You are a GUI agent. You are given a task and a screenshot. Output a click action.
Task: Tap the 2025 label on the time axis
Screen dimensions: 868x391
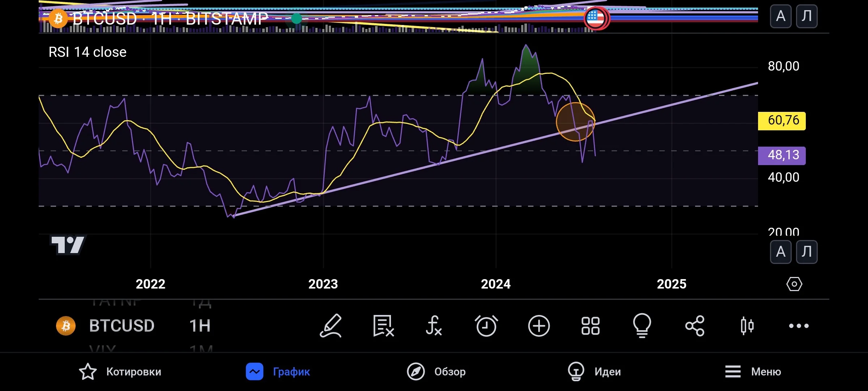671,284
